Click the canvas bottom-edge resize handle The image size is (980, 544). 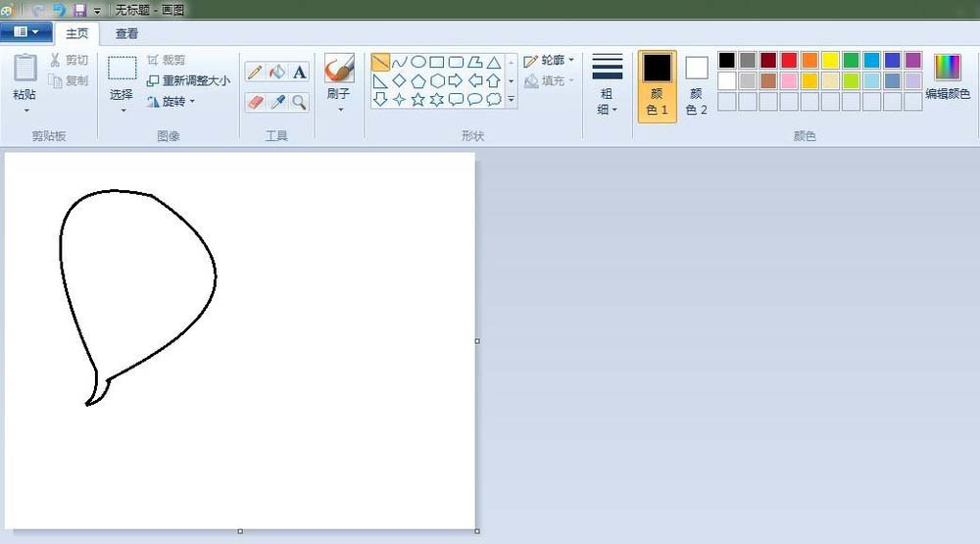[240, 531]
